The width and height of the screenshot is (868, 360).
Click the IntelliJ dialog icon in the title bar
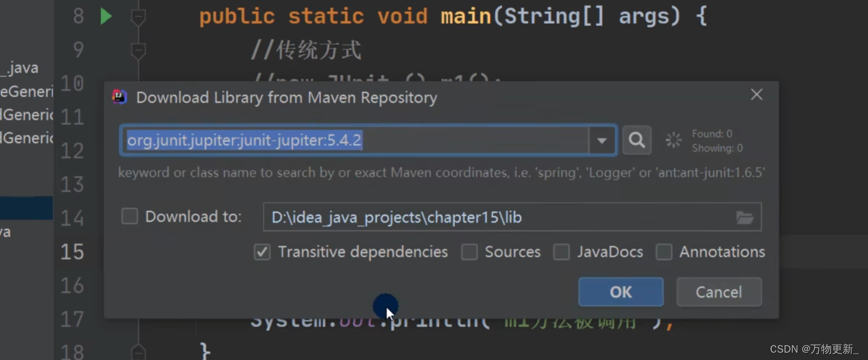119,96
